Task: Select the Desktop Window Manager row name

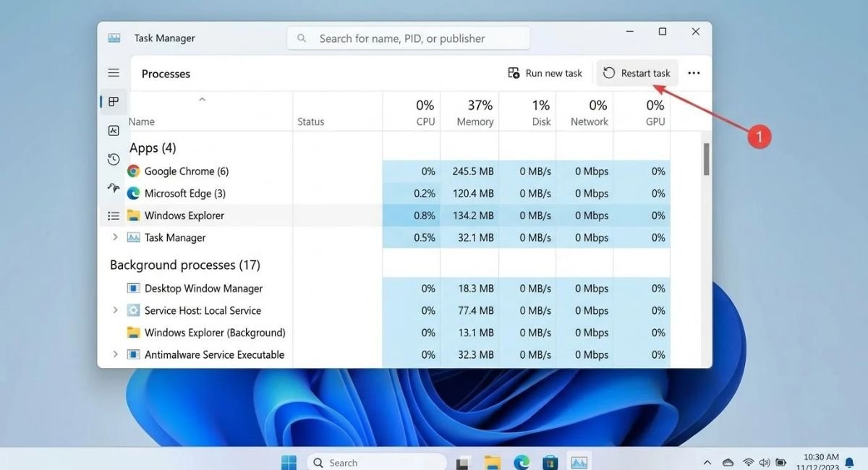Action: 203,288
